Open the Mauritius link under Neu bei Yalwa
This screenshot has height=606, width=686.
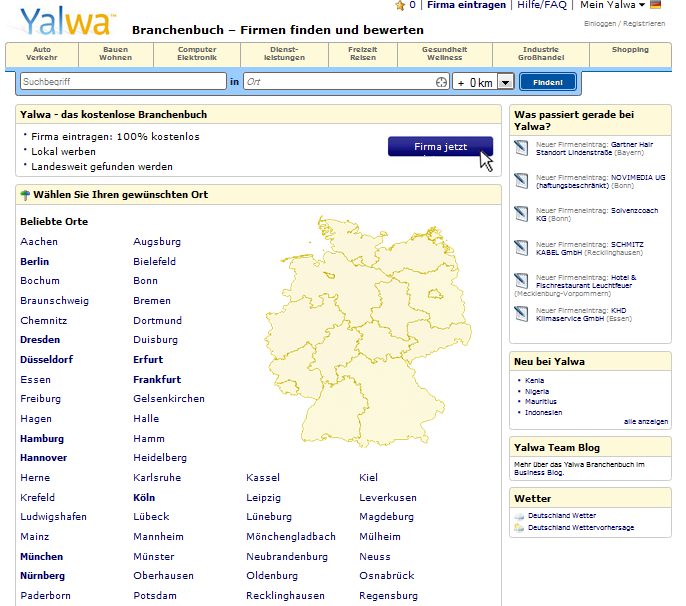tap(541, 402)
